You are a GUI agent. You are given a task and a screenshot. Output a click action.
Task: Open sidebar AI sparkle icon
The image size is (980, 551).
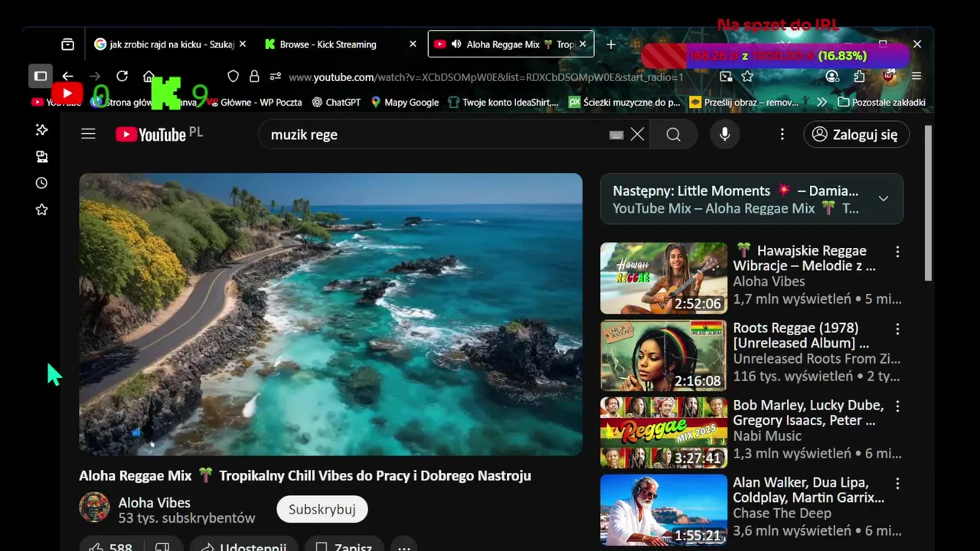pos(41,130)
